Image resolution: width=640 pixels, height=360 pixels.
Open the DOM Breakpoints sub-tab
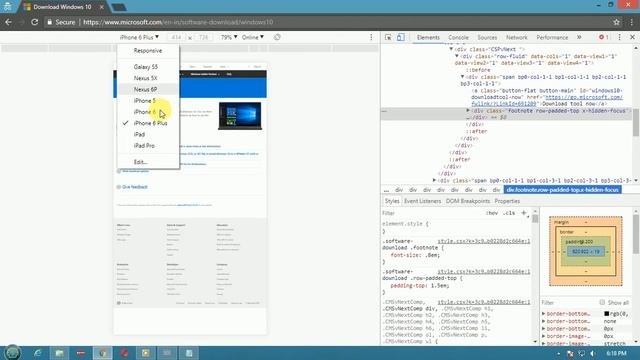pos(468,201)
